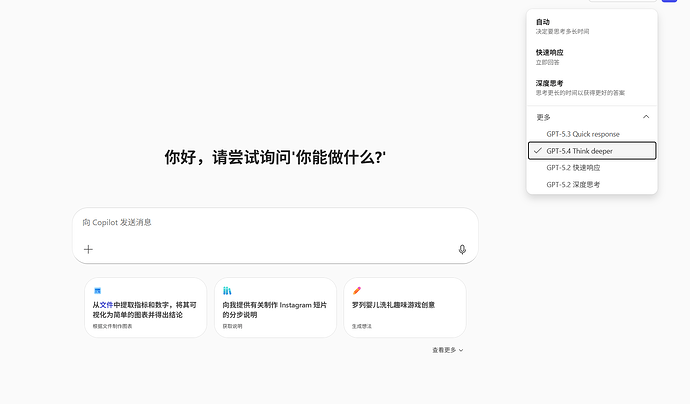Expand 查看更多 suggestions
690x404 pixels.
coord(448,350)
